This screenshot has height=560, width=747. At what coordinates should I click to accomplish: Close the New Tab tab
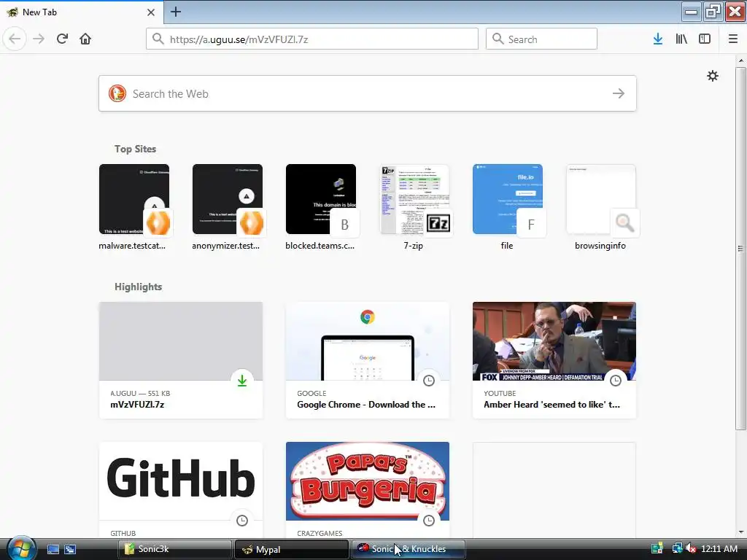pos(150,12)
